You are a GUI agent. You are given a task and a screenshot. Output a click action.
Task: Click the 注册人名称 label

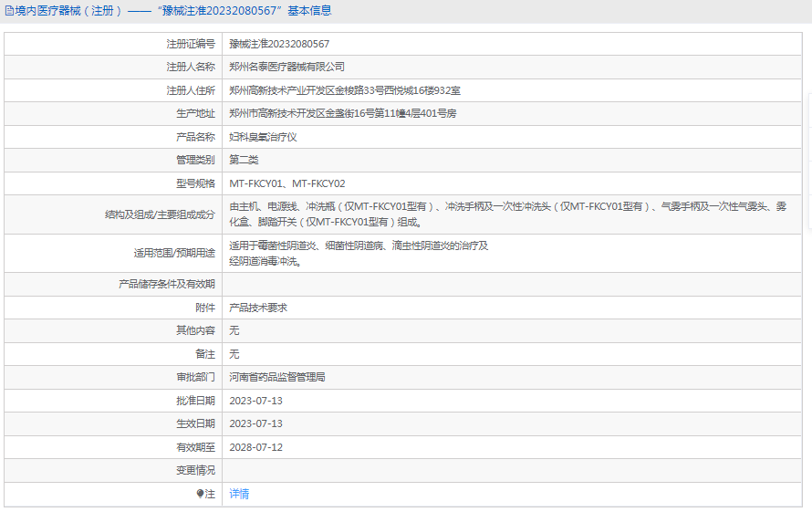pyautogui.click(x=191, y=67)
